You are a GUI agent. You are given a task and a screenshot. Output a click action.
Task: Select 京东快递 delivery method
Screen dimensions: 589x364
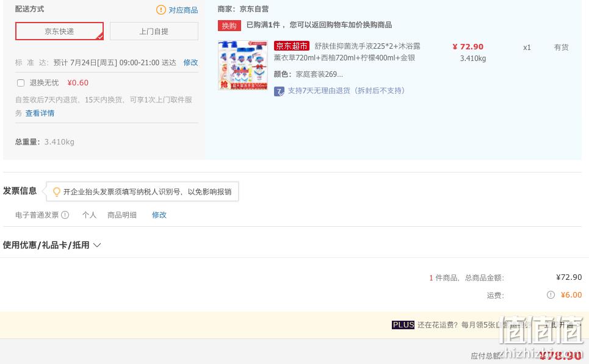coord(59,31)
